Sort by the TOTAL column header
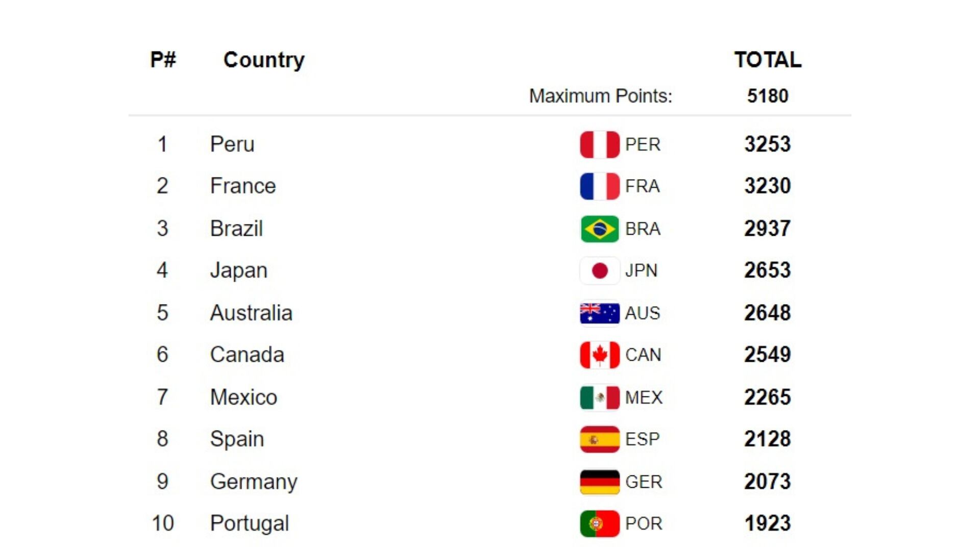The height and width of the screenshot is (551, 980). 768,60
